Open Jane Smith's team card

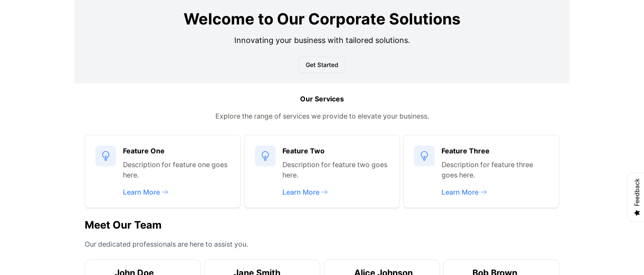262,269
